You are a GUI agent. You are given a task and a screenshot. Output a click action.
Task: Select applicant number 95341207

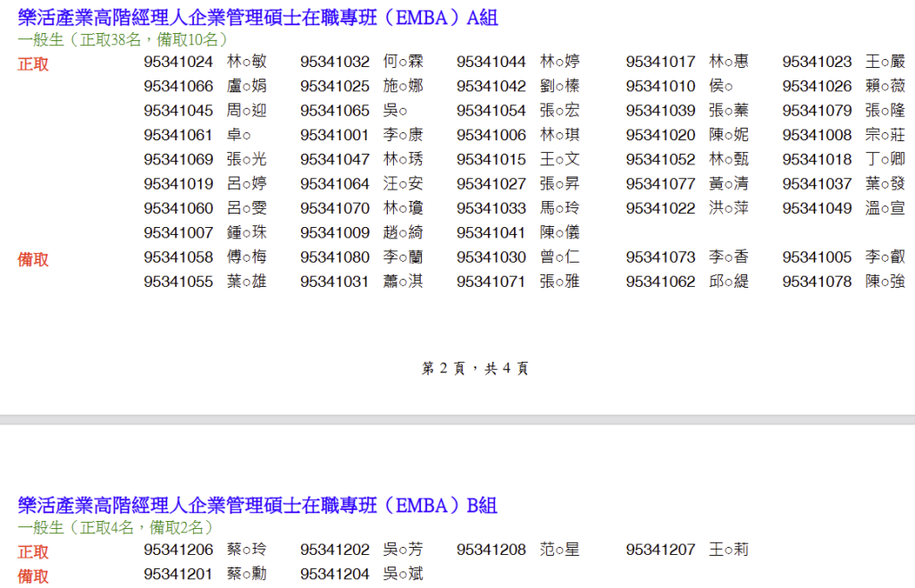point(660,550)
